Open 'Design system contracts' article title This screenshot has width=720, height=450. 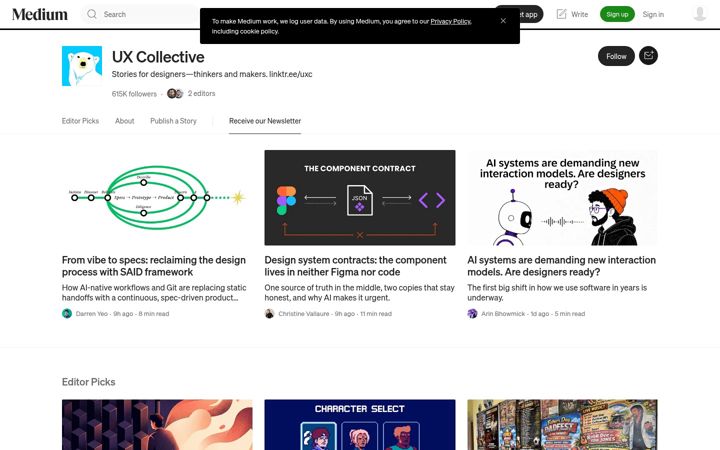[355, 266]
